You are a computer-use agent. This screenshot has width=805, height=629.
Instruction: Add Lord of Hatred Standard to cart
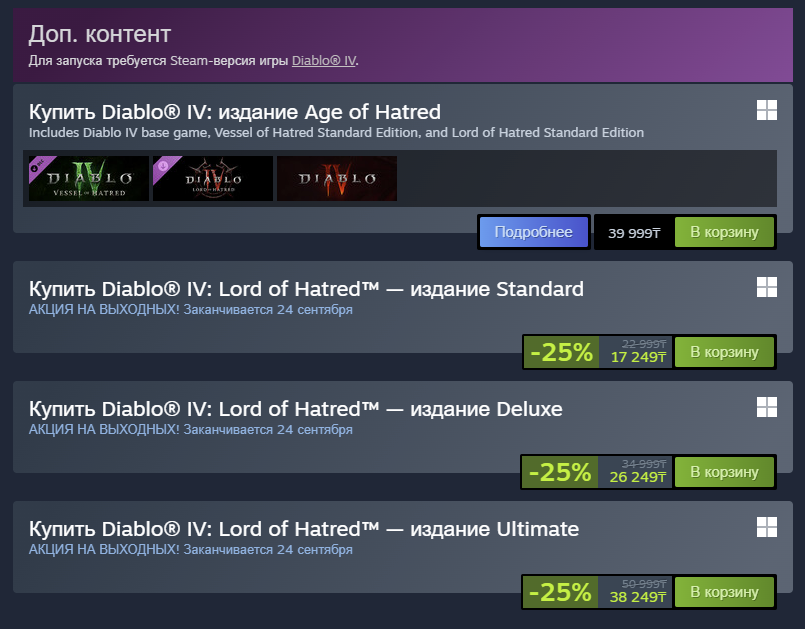click(x=724, y=352)
